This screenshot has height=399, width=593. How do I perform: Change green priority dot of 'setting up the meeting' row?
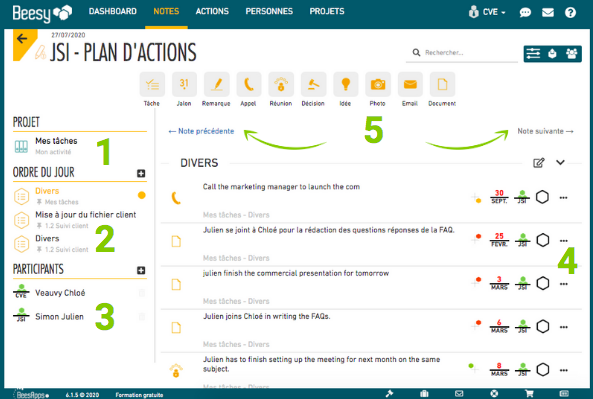(x=471, y=366)
